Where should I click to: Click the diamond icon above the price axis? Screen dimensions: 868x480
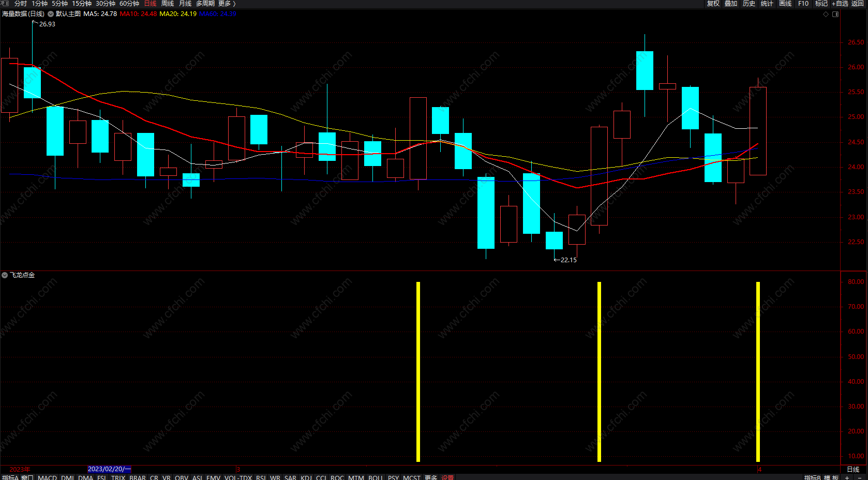826,14
